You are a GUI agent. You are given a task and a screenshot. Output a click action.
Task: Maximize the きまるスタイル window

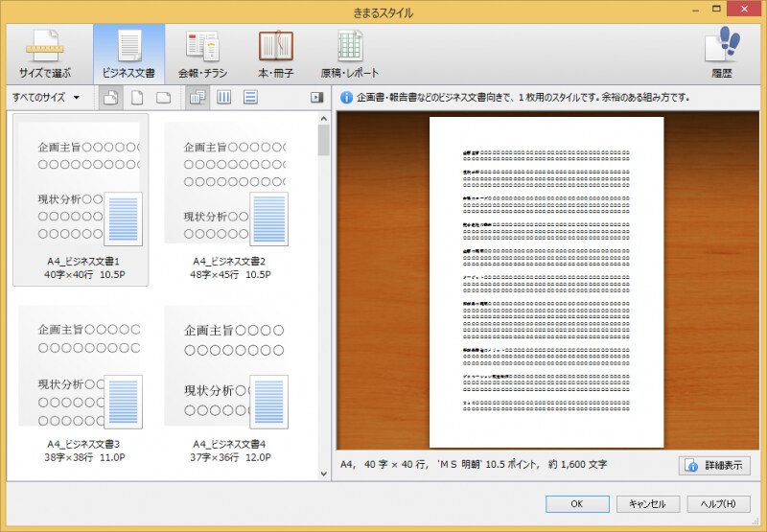[716, 9]
